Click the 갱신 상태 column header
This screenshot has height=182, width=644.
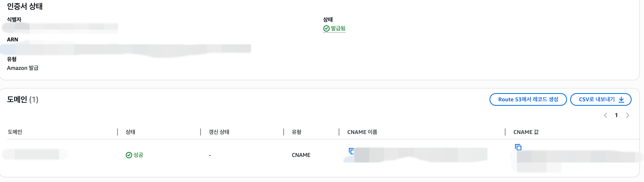tap(219, 132)
